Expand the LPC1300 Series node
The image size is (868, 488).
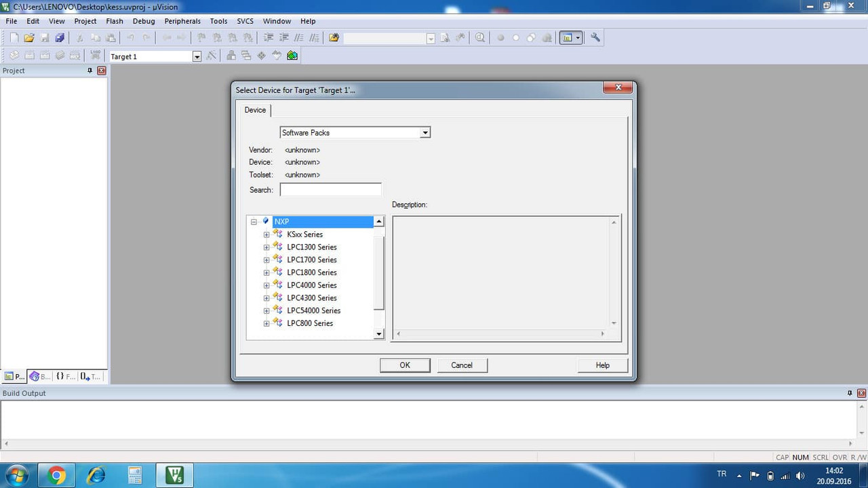[267, 247]
